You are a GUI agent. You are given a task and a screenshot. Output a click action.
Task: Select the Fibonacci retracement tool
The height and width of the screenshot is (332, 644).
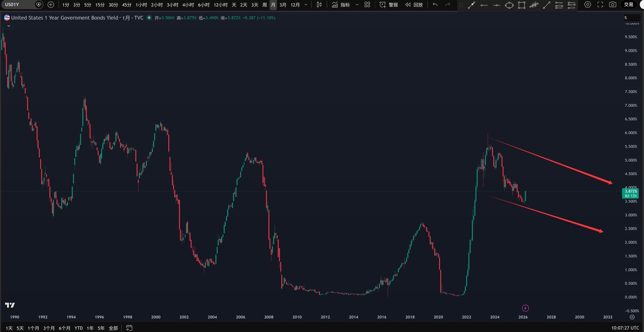[559, 4]
